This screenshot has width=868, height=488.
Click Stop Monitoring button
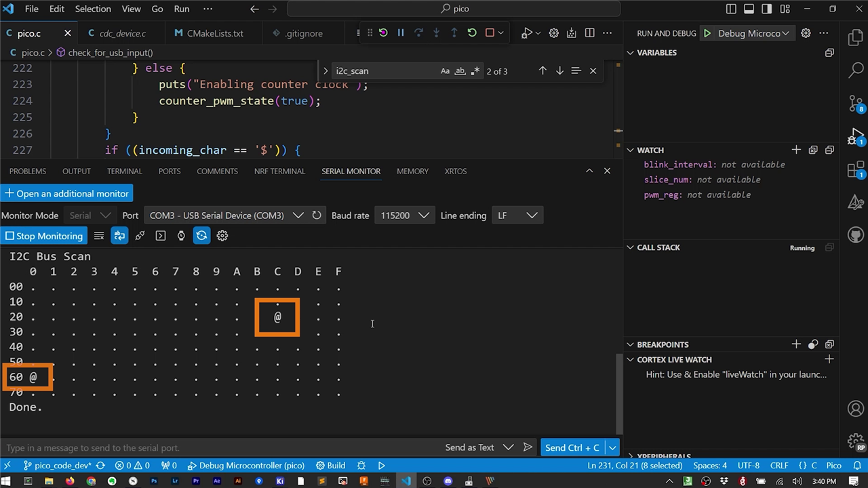coord(44,236)
